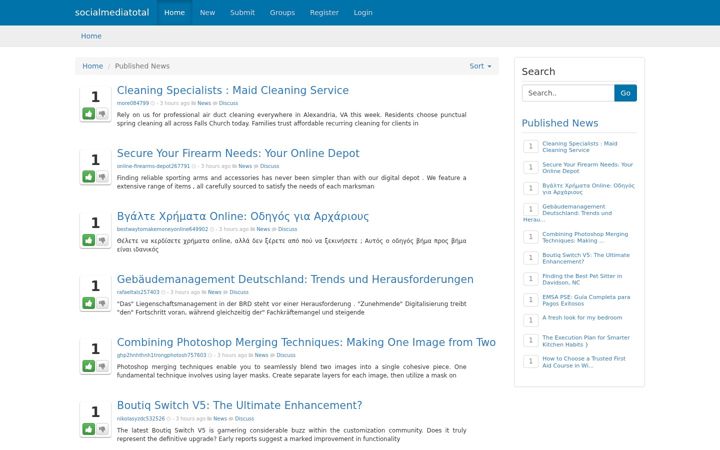This screenshot has height=450, width=720.
Task: Open the Sort dropdown
Action: click(480, 66)
